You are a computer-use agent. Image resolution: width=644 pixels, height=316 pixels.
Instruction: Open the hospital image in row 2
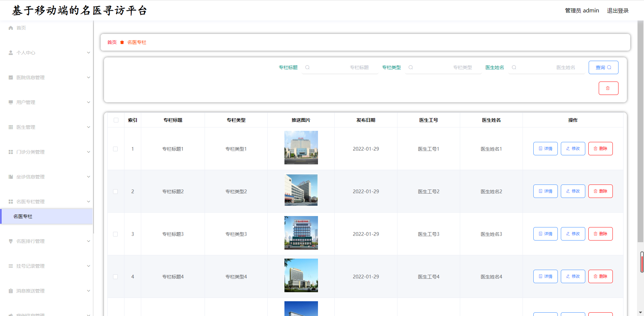coord(301,190)
